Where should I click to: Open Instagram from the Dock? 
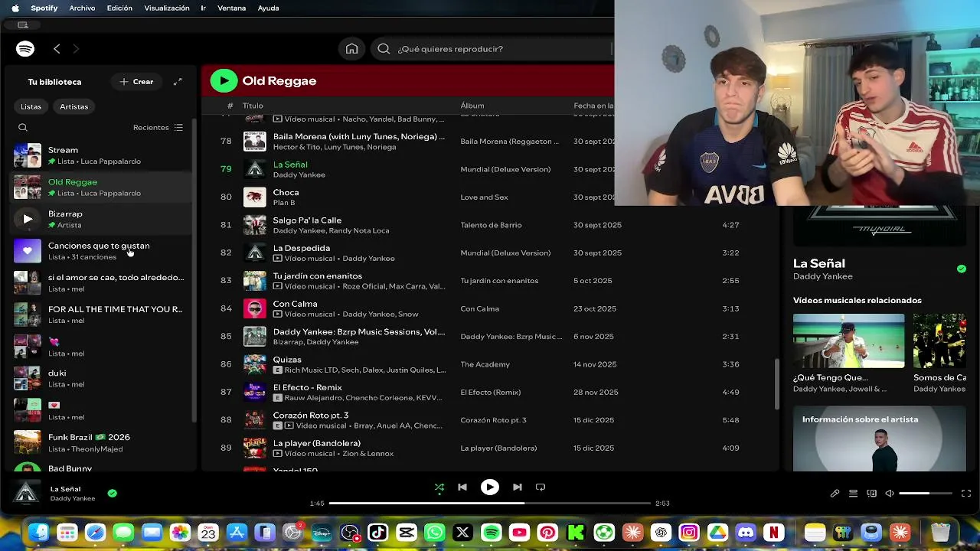pyautogui.click(x=689, y=532)
